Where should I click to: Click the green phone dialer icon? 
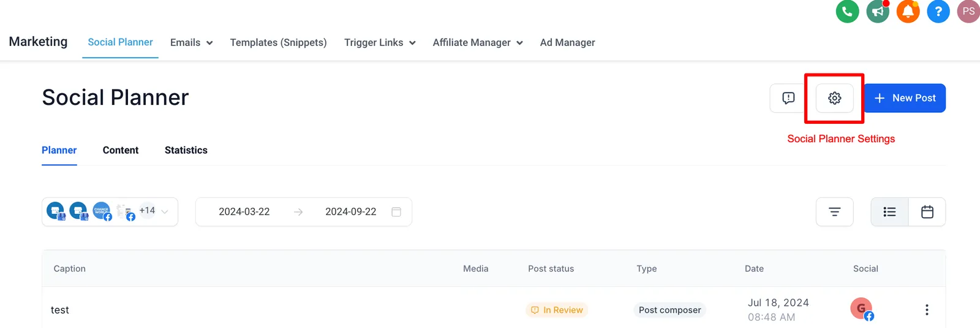pyautogui.click(x=847, y=11)
